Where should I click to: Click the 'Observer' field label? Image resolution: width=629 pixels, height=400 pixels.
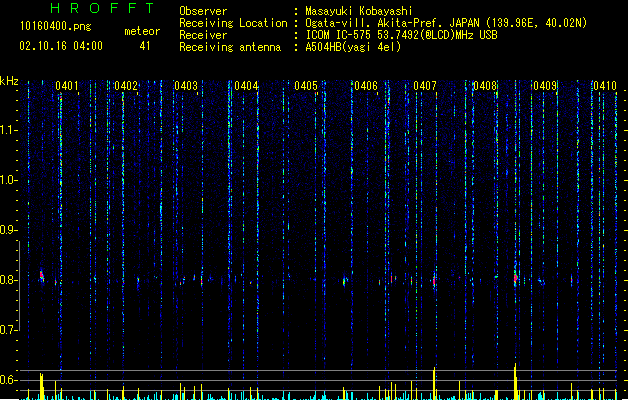[x=203, y=11]
